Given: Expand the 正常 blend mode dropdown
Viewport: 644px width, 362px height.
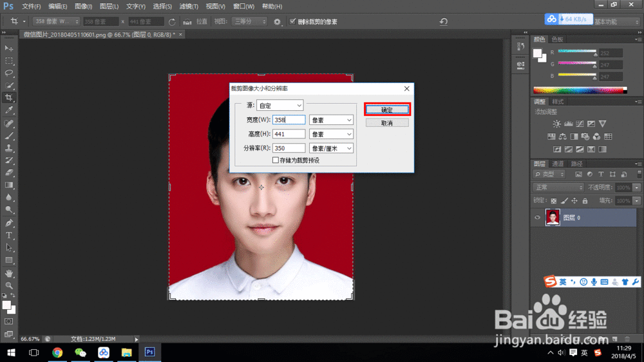Looking at the screenshot, I should click(558, 187).
